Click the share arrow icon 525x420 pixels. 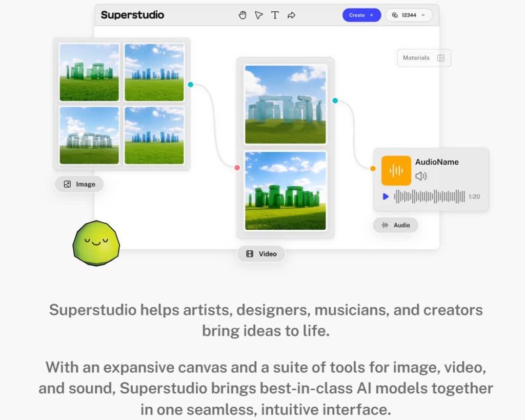(291, 15)
